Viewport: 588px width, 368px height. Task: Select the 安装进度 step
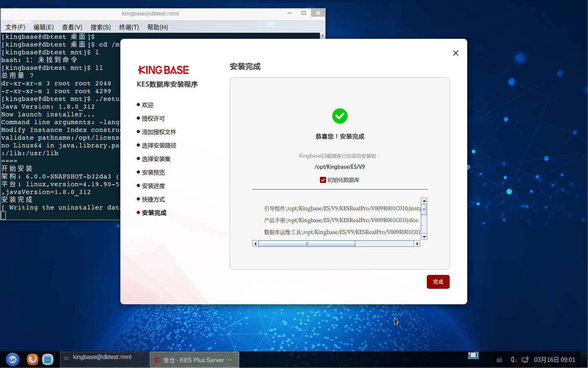[x=153, y=186]
